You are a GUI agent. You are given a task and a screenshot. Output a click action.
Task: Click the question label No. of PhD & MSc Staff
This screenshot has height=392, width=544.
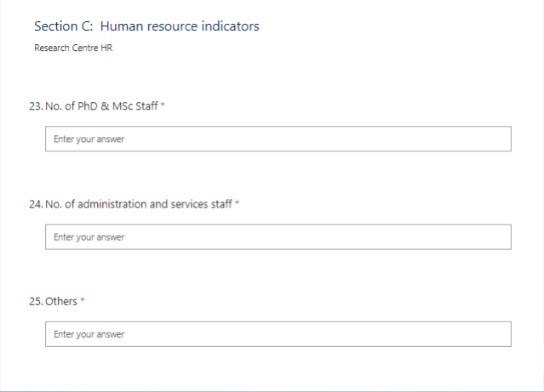click(101, 106)
